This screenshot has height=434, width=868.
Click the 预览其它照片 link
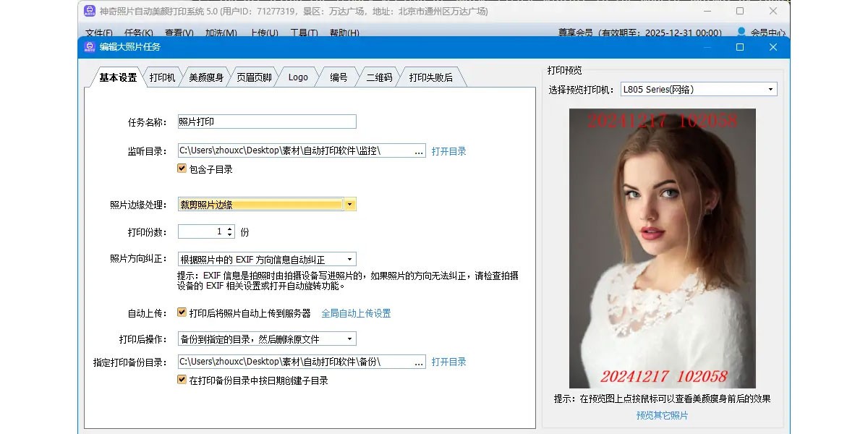(x=662, y=415)
